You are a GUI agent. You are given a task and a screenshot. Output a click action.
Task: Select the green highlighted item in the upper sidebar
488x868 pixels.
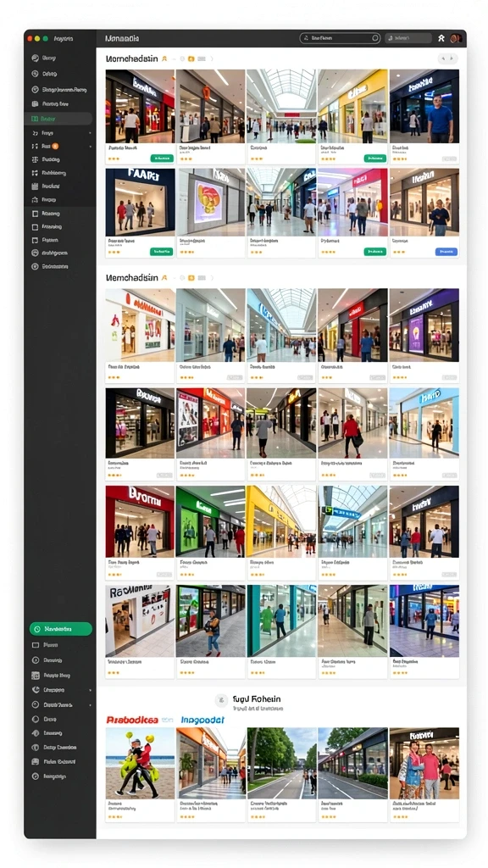(58, 119)
